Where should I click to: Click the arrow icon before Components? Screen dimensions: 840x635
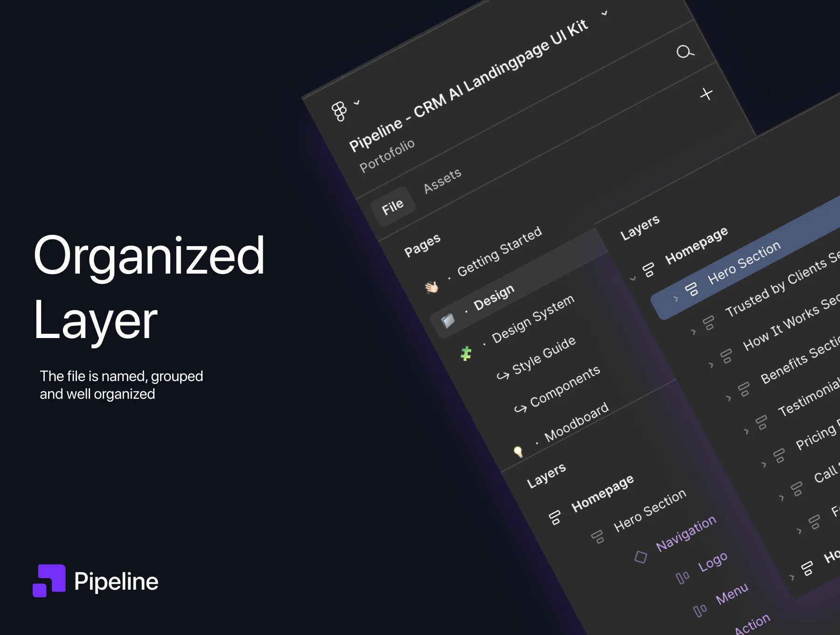tap(520, 409)
